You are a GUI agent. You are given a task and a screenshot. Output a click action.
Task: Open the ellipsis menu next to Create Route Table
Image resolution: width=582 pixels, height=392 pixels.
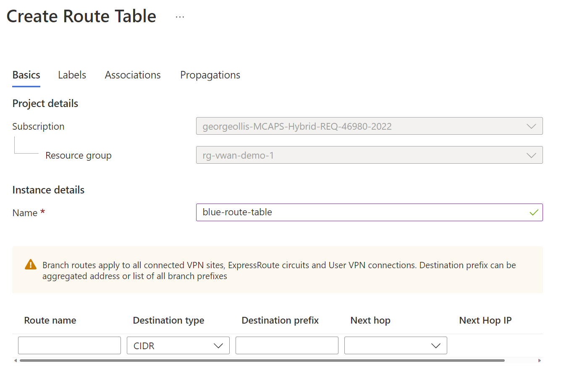[x=180, y=16]
